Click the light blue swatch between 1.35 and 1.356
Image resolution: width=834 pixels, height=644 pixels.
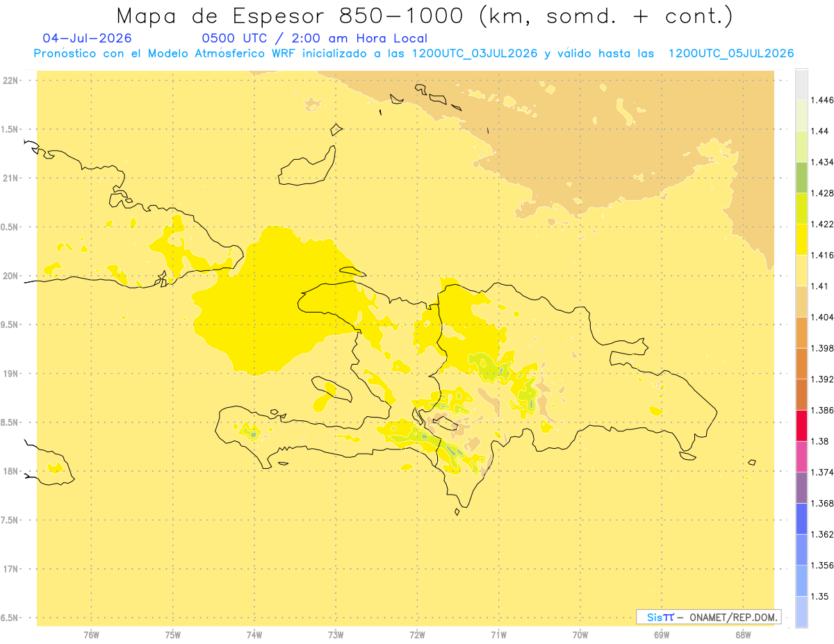pos(801,581)
